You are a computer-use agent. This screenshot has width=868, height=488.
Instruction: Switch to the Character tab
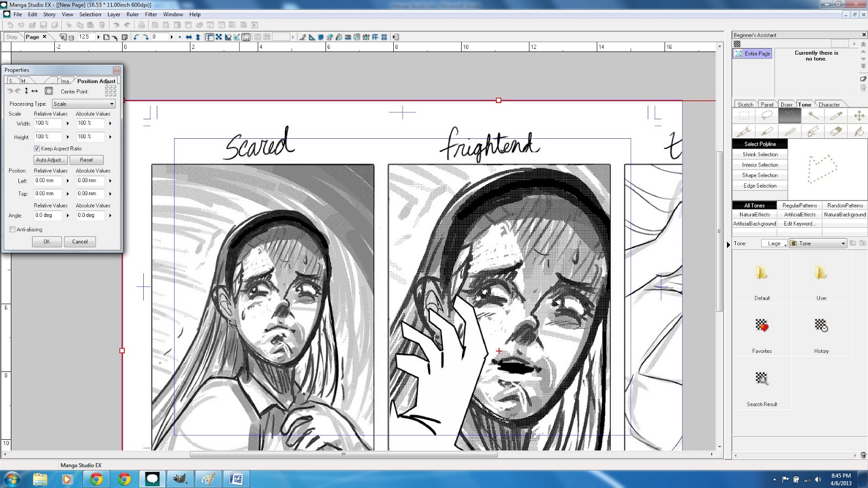coord(829,105)
